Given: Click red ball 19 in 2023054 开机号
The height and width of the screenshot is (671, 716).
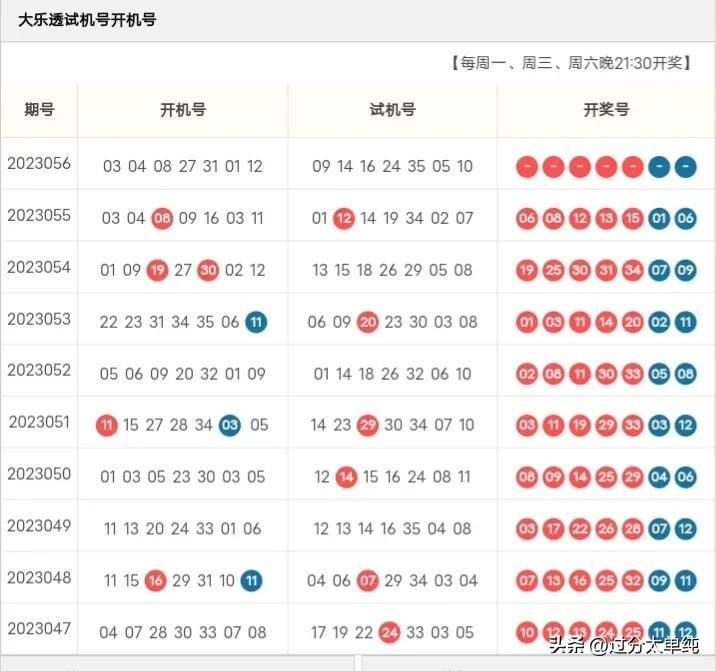Looking at the screenshot, I should (158, 270).
